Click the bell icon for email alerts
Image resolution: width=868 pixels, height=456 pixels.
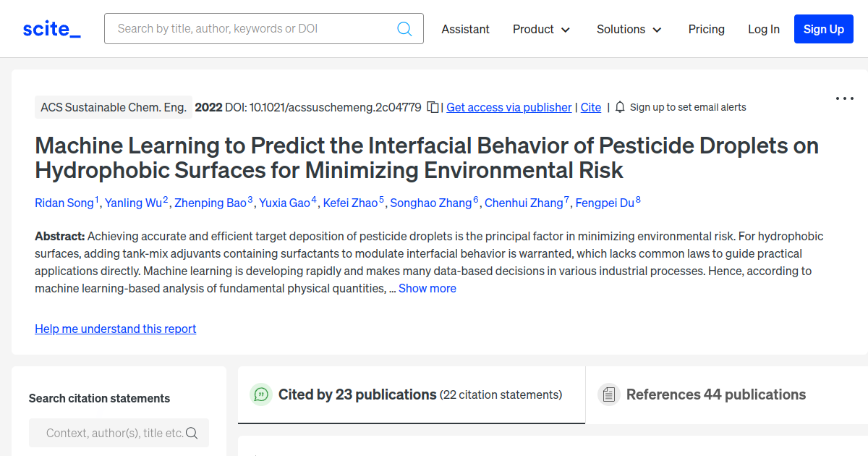pyautogui.click(x=620, y=107)
